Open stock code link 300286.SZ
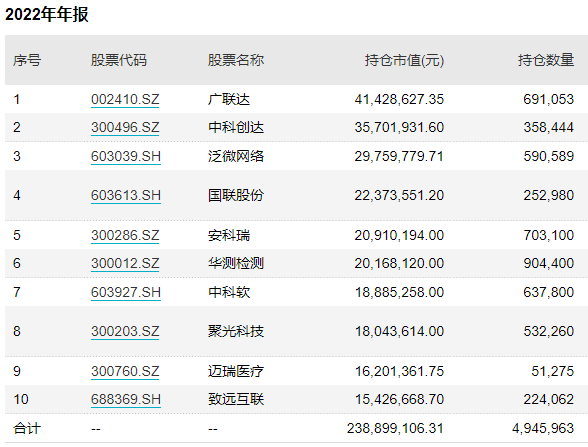This screenshot has width=588, height=447. click(x=125, y=236)
